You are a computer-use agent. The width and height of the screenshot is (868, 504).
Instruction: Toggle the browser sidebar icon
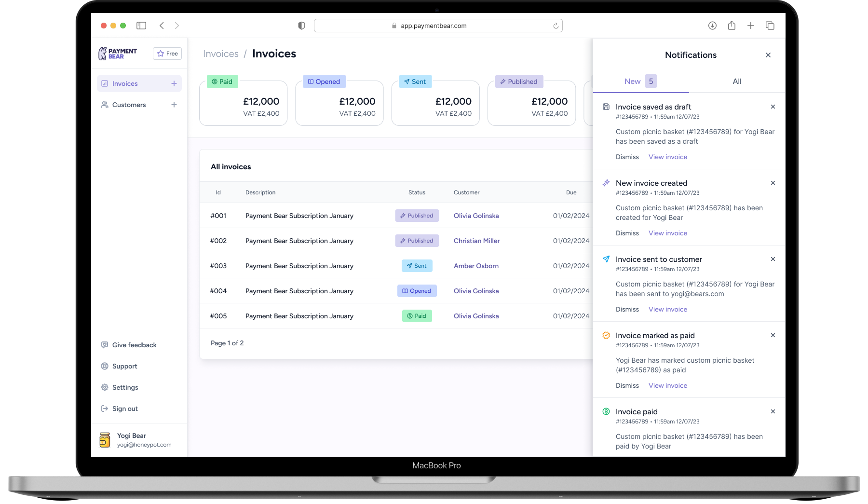tap(141, 26)
